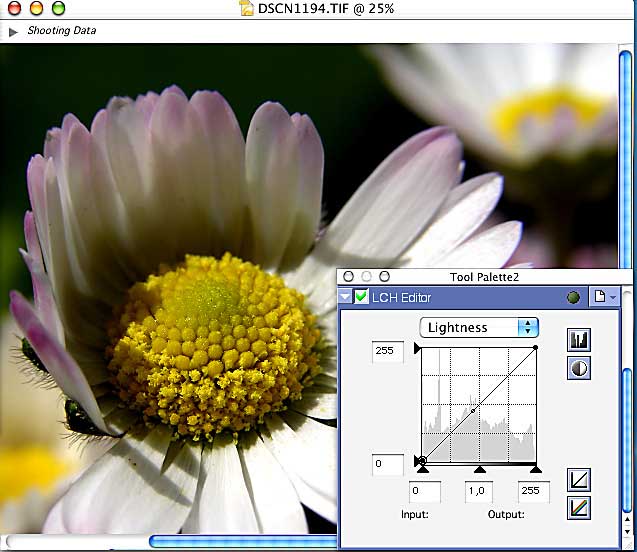Image resolution: width=637 pixels, height=552 pixels.
Task: Select the midpoint gamma slider triangle
Action: coord(480,469)
